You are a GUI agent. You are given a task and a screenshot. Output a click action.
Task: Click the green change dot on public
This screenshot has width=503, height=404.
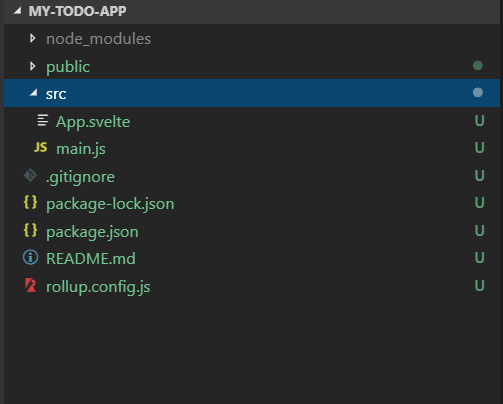(478, 66)
